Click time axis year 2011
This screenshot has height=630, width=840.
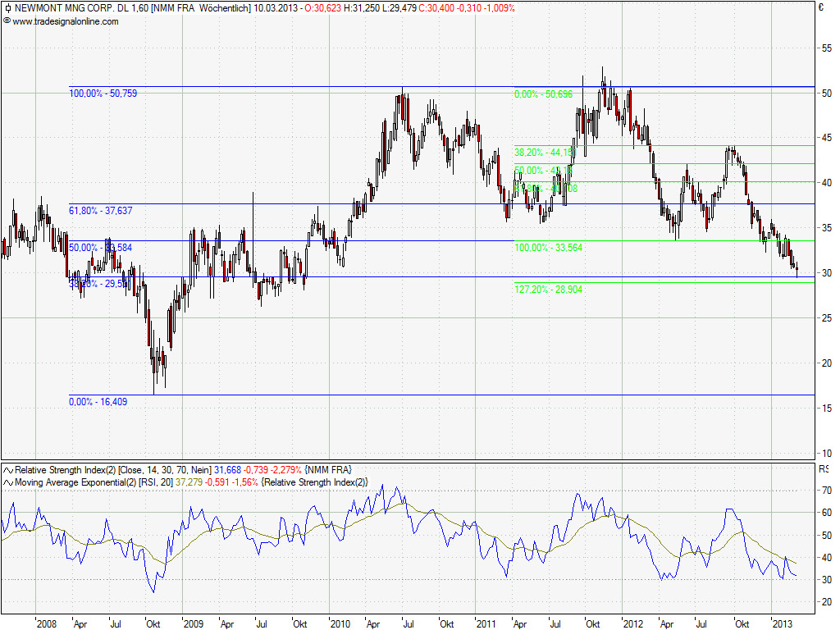(486, 623)
